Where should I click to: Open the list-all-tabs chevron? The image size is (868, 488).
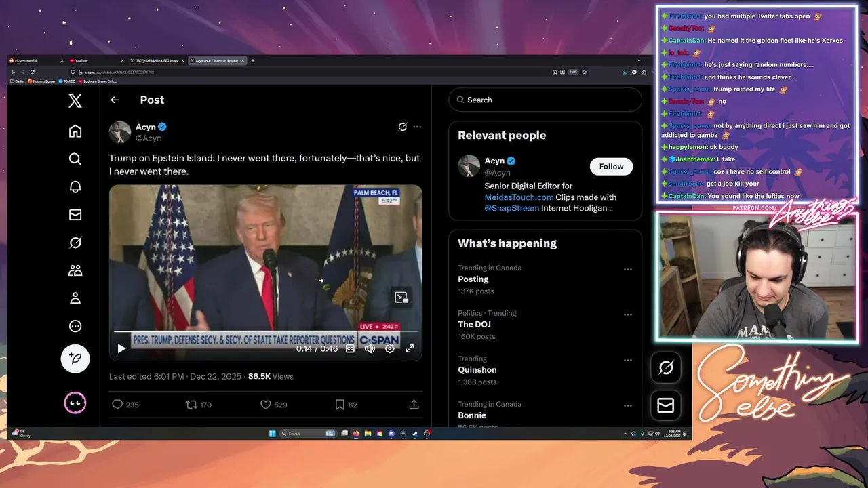(639, 60)
